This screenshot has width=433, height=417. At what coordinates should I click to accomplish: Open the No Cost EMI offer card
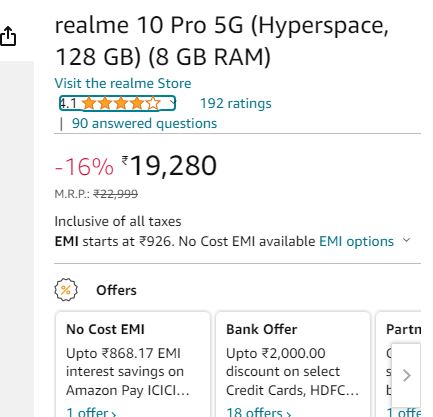133,364
